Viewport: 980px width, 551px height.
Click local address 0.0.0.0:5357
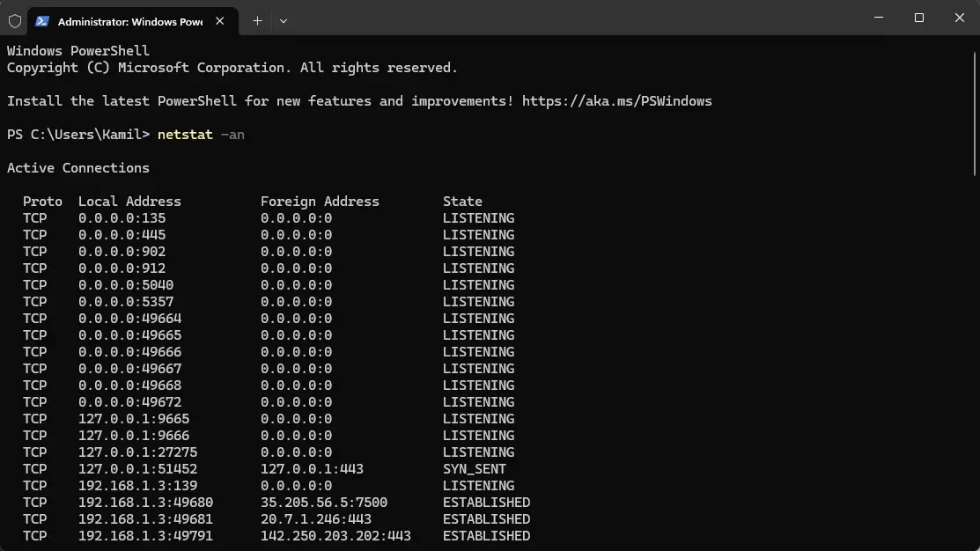click(x=126, y=302)
